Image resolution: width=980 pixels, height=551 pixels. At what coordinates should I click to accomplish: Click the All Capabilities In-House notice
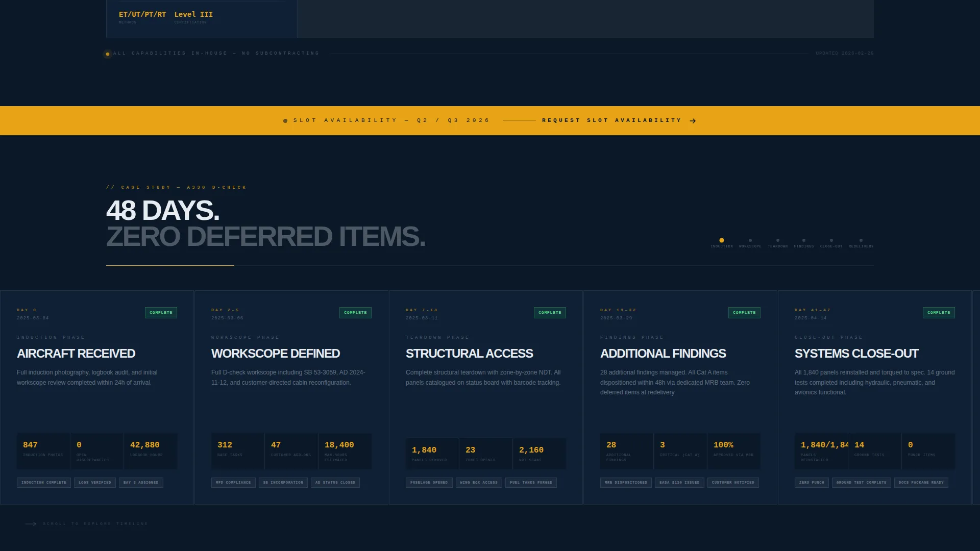point(216,53)
